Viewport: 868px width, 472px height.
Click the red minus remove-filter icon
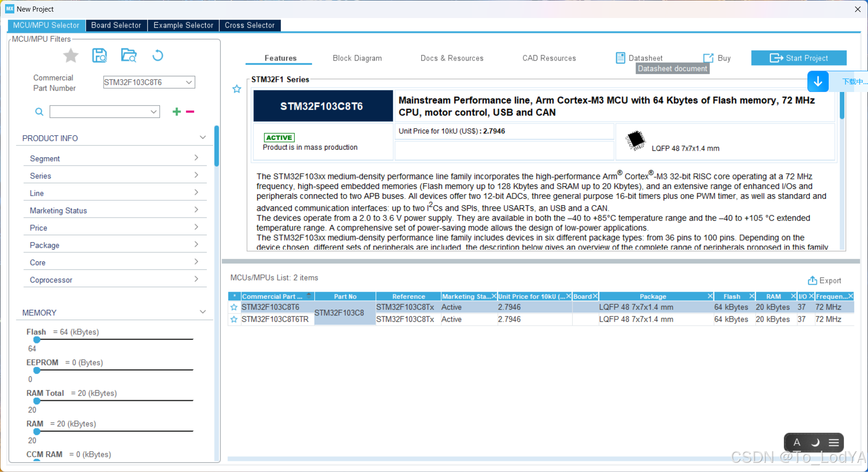pyautogui.click(x=190, y=111)
